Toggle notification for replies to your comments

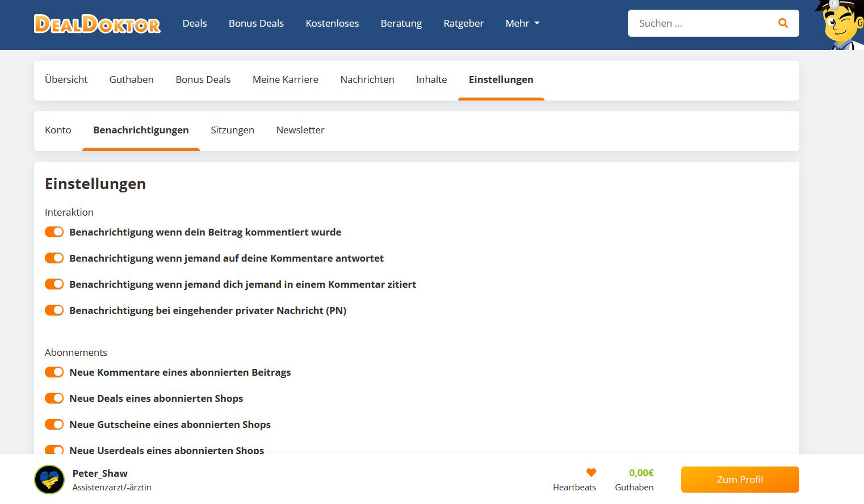pos(54,258)
